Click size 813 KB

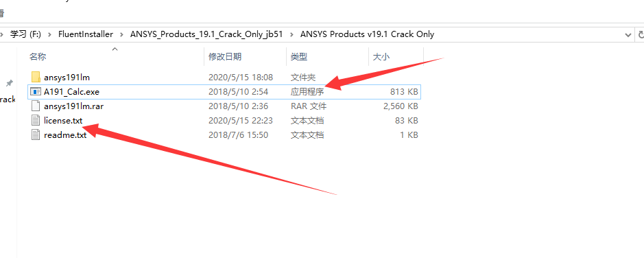click(x=404, y=92)
